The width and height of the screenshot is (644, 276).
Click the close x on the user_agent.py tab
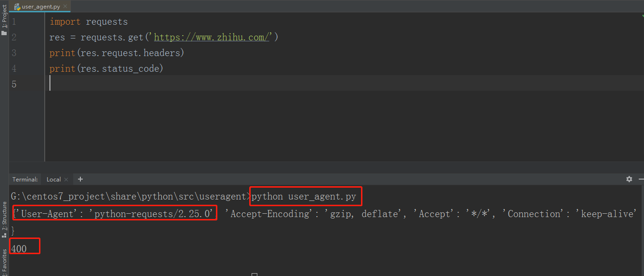(x=65, y=7)
